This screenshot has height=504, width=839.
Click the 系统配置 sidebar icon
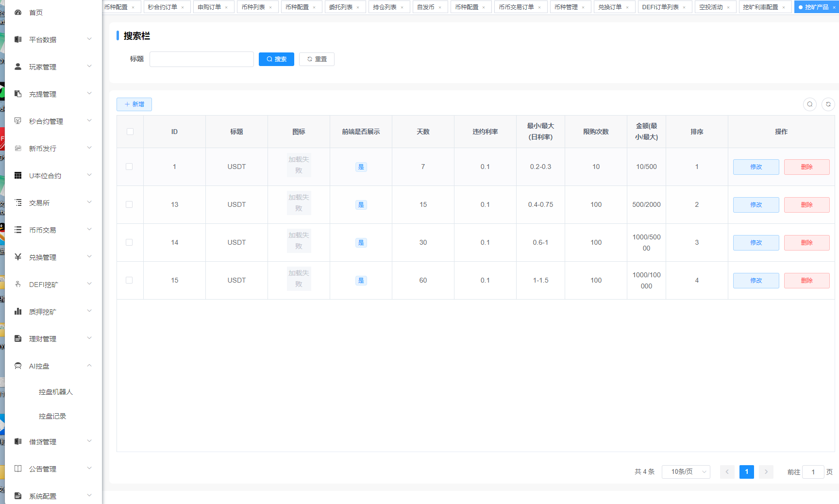click(x=18, y=496)
